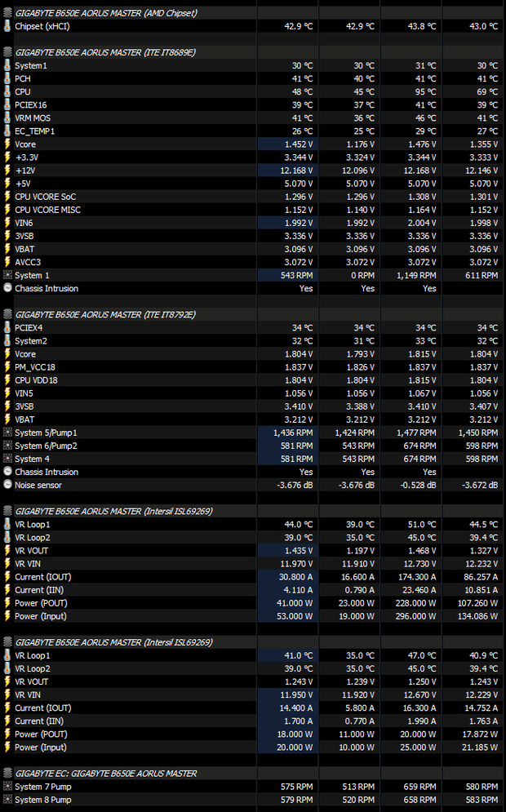The image size is (506, 812).
Task: Select the 3VSB row showing 3.336 V
Action: [253, 236]
